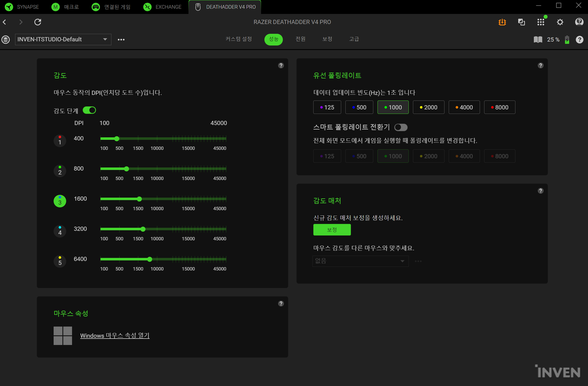The image size is (588, 386).
Task: Click three dots beside 없음 dropdown
Action: [418, 261]
